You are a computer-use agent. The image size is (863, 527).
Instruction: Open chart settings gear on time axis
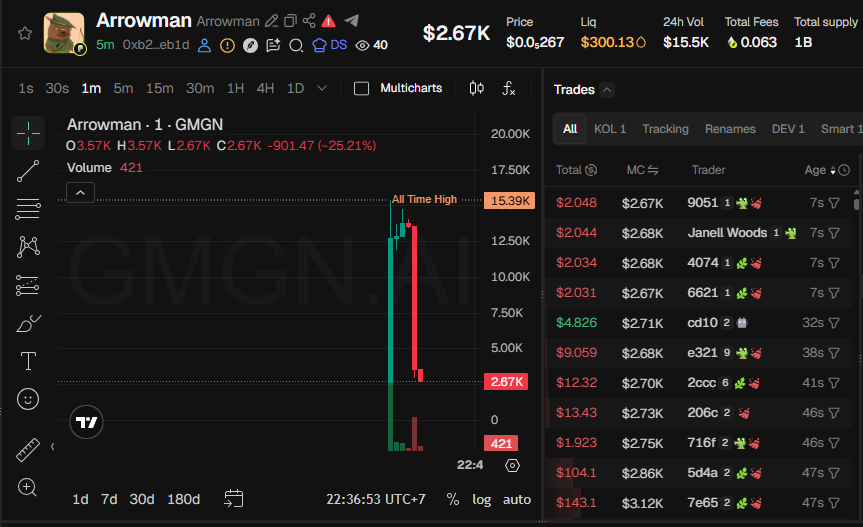coord(512,465)
